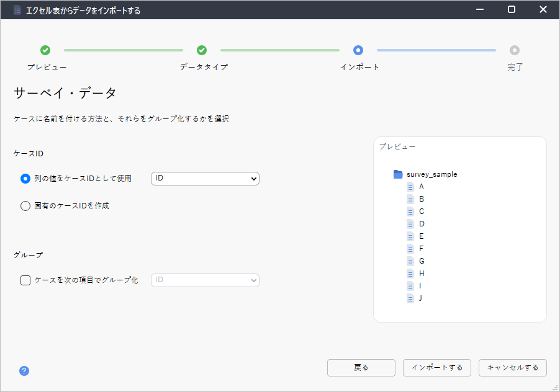Select 列の値をケースIDとして使用 radio button
Image resolution: width=560 pixels, height=392 pixels.
pos(25,179)
